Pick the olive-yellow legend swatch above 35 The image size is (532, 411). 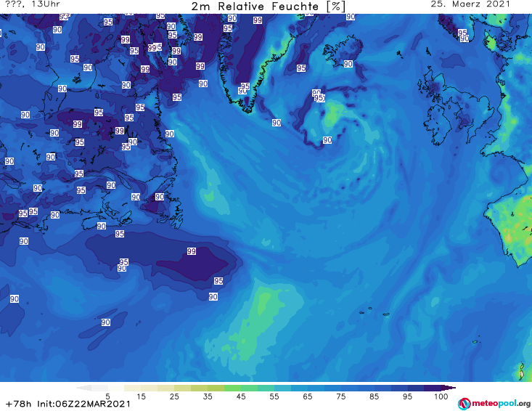click(x=199, y=388)
